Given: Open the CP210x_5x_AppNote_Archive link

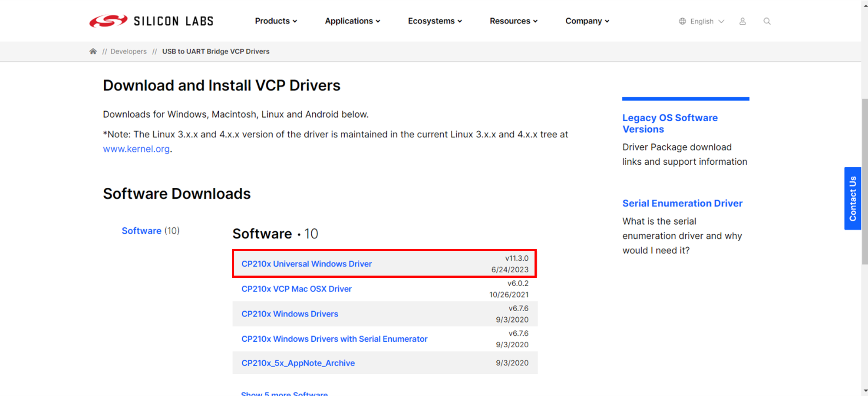Looking at the screenshot, I should pyautogui.click(x=298, y=363).
